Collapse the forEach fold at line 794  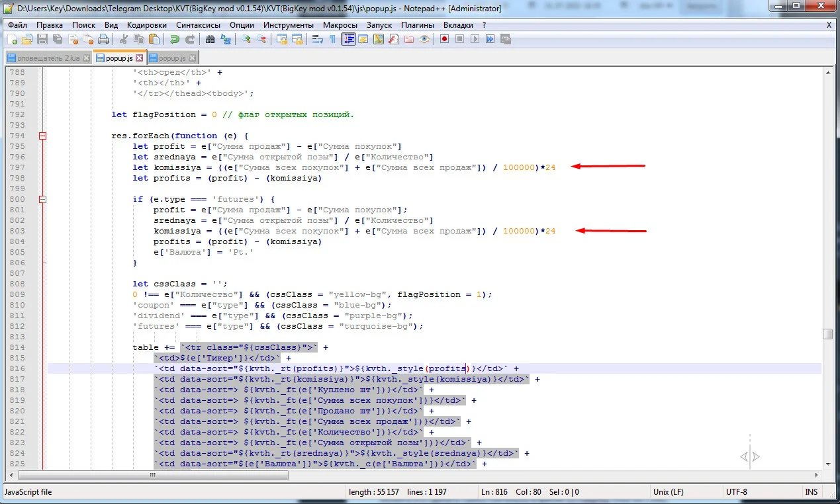pyautogui.click(x=42, y=136)
